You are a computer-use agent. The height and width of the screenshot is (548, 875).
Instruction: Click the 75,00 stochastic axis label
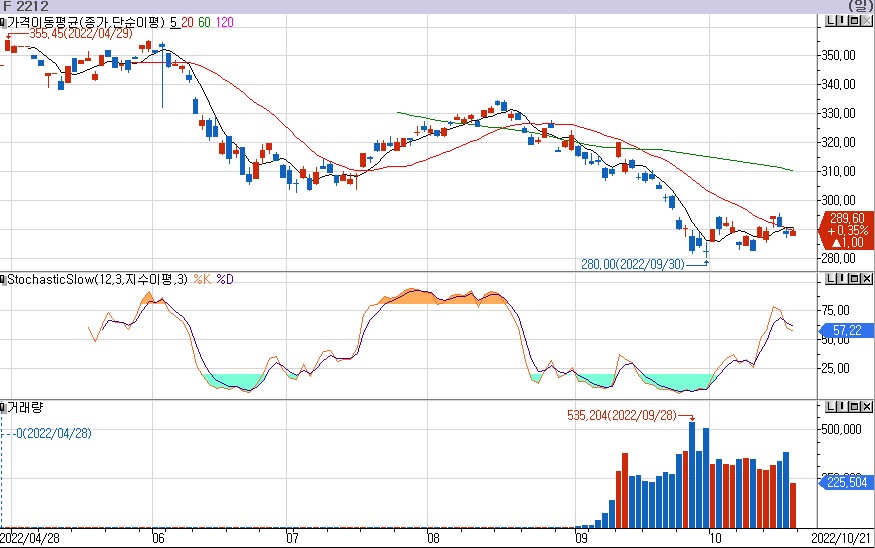click(836, 310)
